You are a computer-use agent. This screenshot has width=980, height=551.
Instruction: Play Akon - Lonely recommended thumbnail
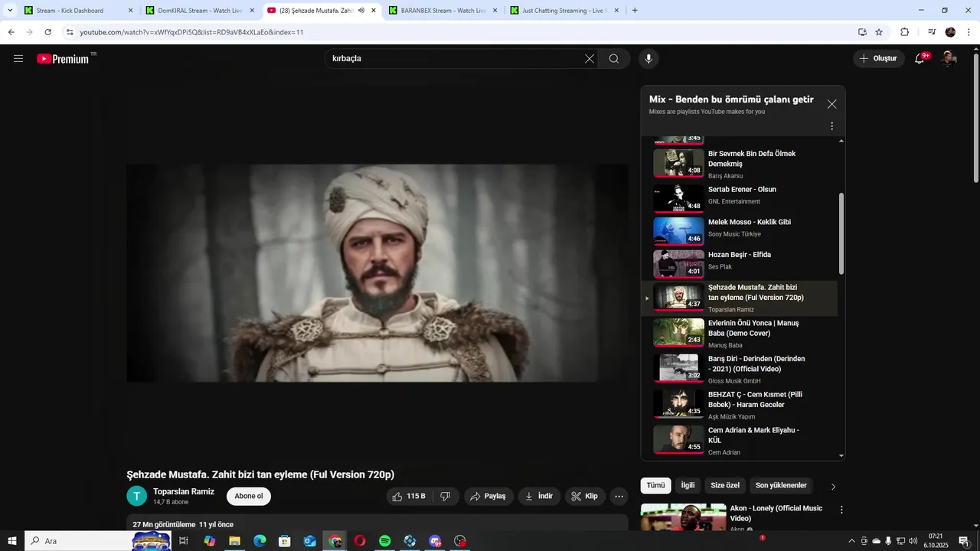684,517
